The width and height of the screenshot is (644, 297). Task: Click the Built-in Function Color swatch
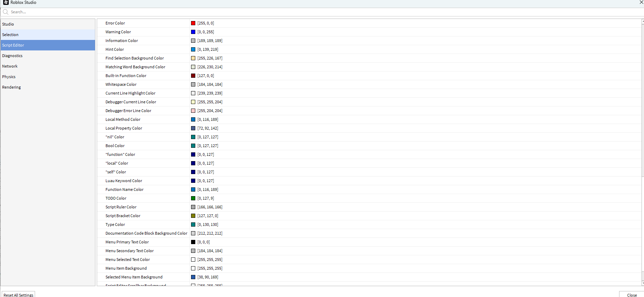(x=193, y=76)
